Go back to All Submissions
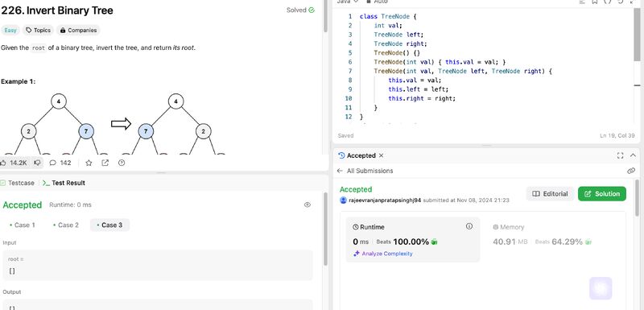Image resolution: width=644 pixels, height=310 pixels. [365, 171]
